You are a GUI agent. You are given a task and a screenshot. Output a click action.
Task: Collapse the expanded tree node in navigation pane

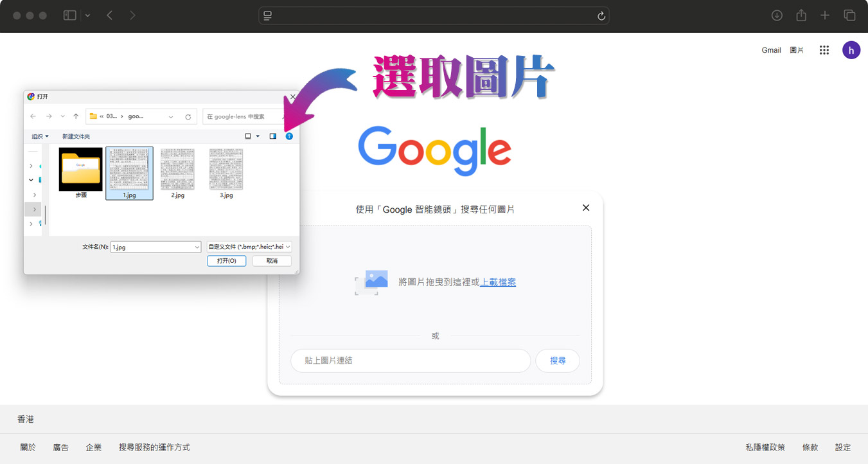coord(31,180)
